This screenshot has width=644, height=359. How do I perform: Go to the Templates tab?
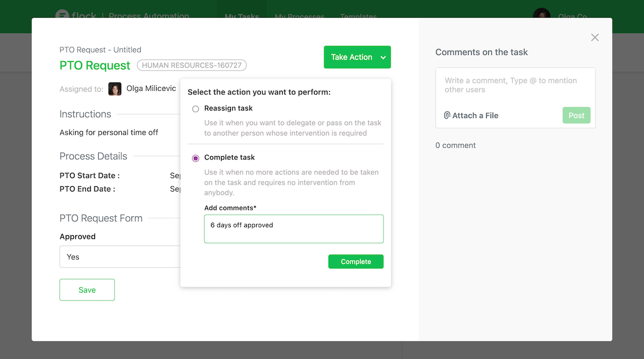[x=358, y=17]
